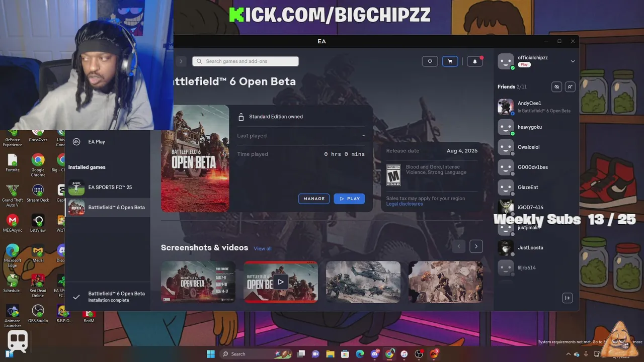Click the ESRB Mature rating badge

(393, 175)
